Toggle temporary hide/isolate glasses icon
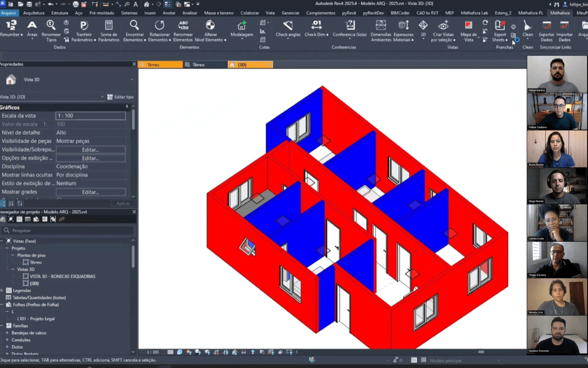 coord(244,352)
